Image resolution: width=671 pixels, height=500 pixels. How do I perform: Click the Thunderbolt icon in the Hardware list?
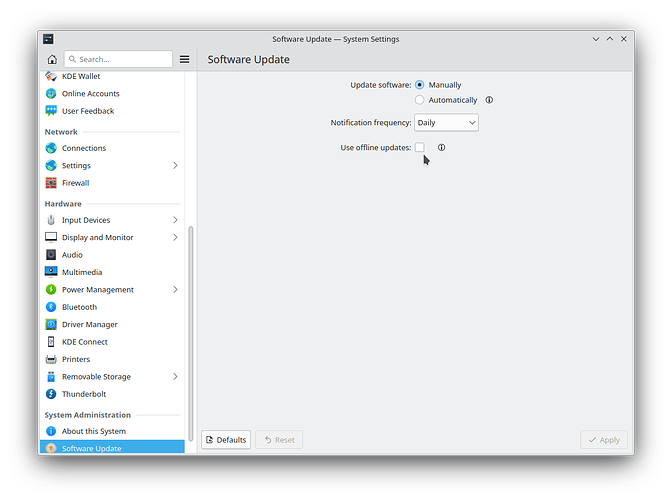coord(52,394)
